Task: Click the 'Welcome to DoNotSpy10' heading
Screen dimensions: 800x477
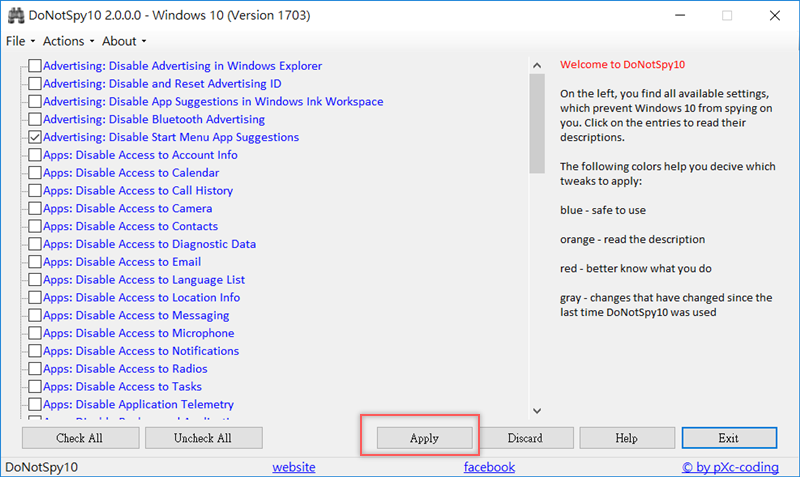Action: (x=622, y=65)
